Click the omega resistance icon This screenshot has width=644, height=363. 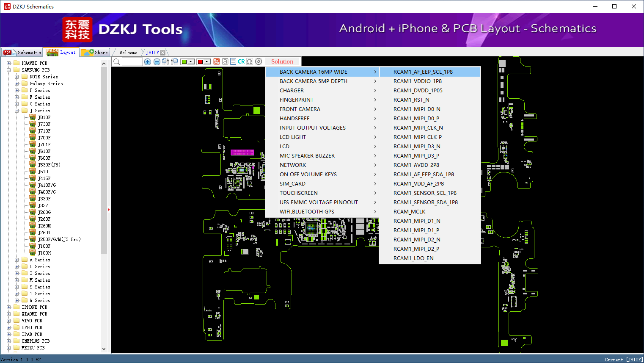(250, 61)
